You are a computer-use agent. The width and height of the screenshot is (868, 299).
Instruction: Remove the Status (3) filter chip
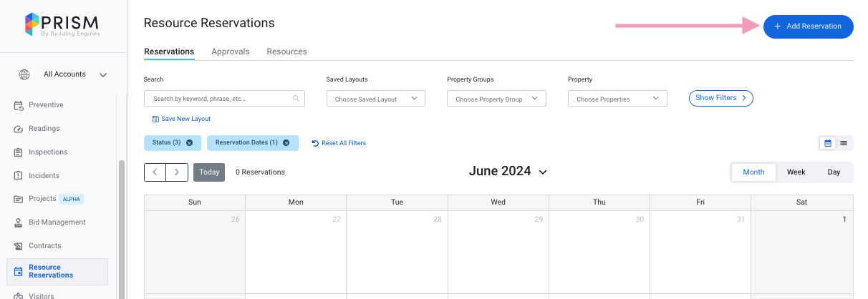tap(189, 143)
